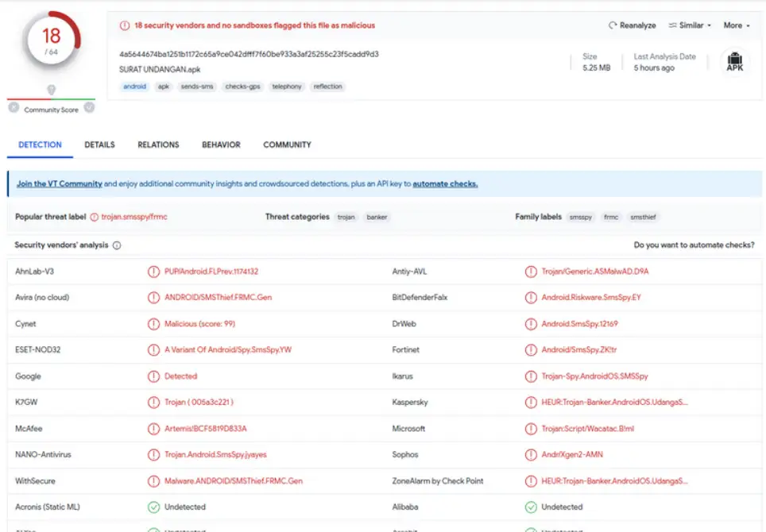Screen dimensions: 766x532
Task: Click the Alibaba Undetected check icon
Action: coord(531,507)
